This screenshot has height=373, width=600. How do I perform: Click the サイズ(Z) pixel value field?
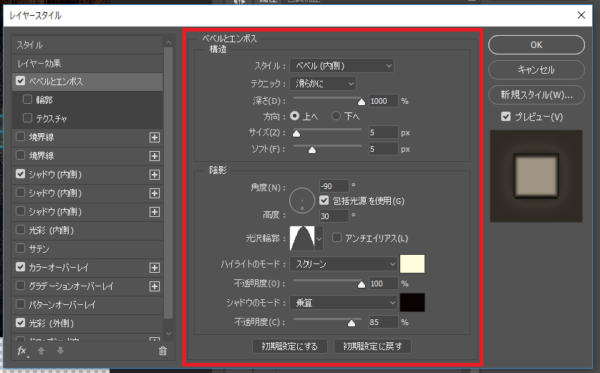383,132
